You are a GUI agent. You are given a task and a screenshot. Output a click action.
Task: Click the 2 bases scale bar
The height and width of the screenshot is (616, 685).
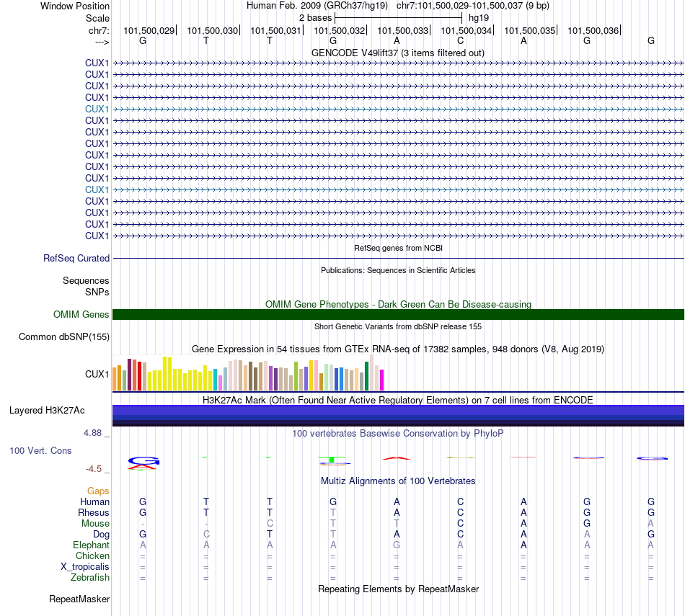point(398,18)
